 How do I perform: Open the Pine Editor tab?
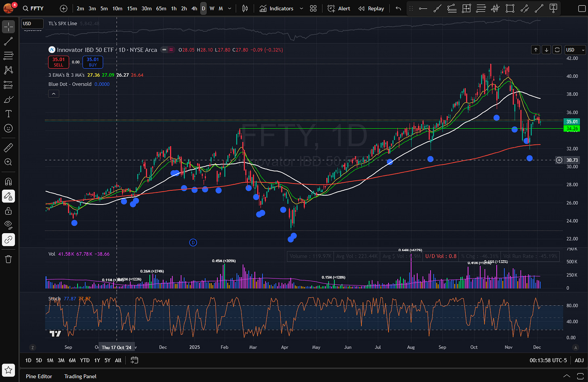coord(39,376)
